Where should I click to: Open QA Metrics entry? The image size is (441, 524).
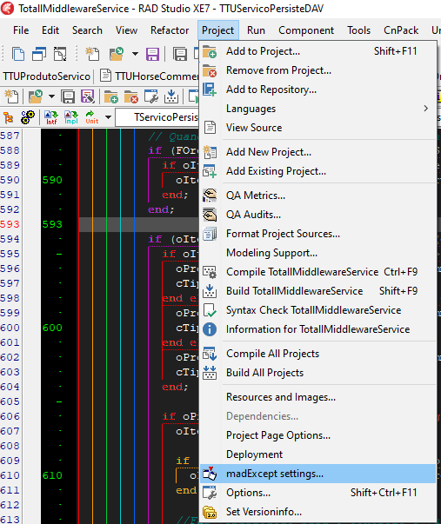pos(318,195)
